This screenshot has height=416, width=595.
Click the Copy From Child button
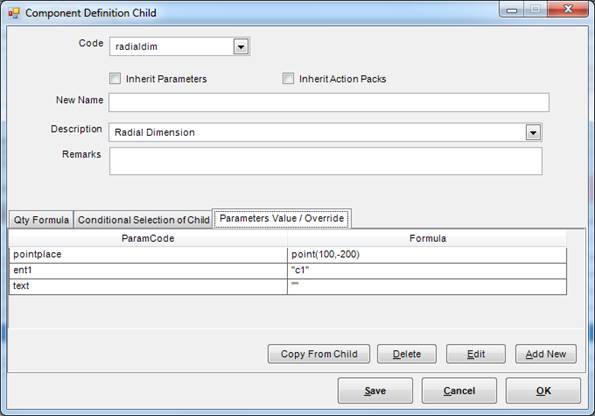(319, 354)
